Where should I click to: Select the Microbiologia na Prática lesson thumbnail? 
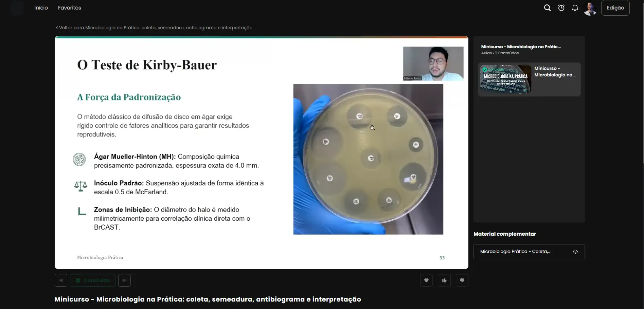click(x=505, y=79)
